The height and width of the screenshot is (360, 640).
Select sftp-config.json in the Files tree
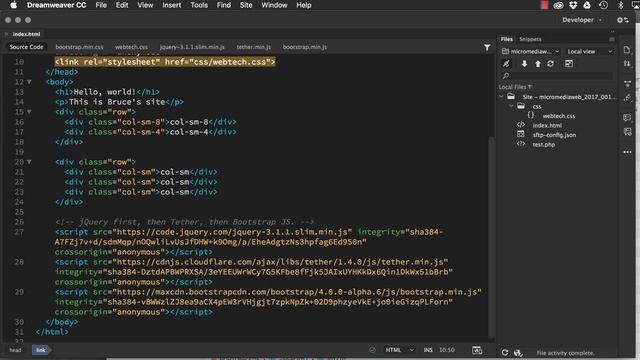click(x=554, y=135)
